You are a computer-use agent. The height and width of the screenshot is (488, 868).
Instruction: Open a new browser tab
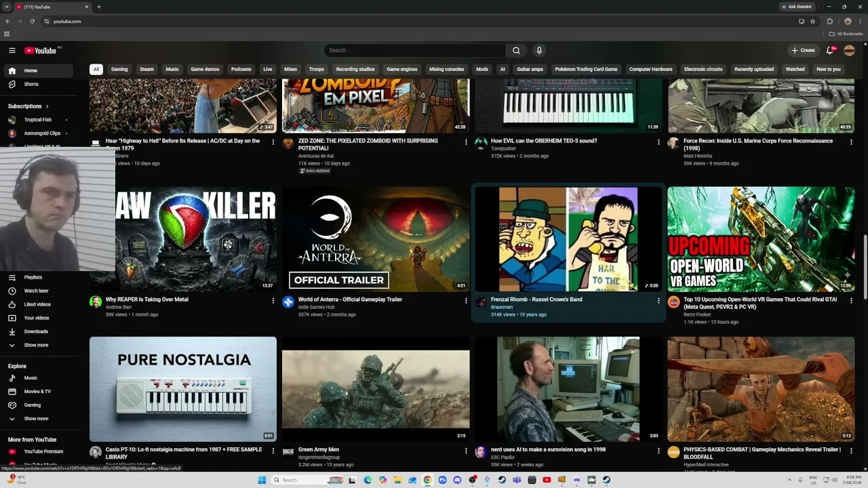tap(99, 7)
